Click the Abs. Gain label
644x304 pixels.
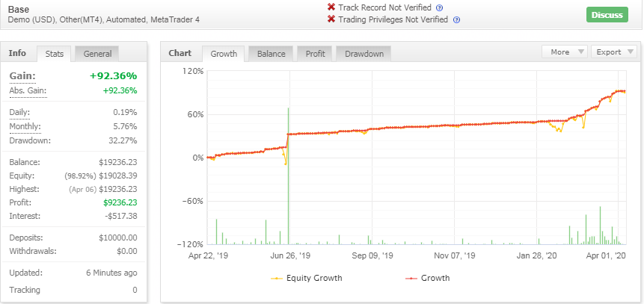(28, 91)
